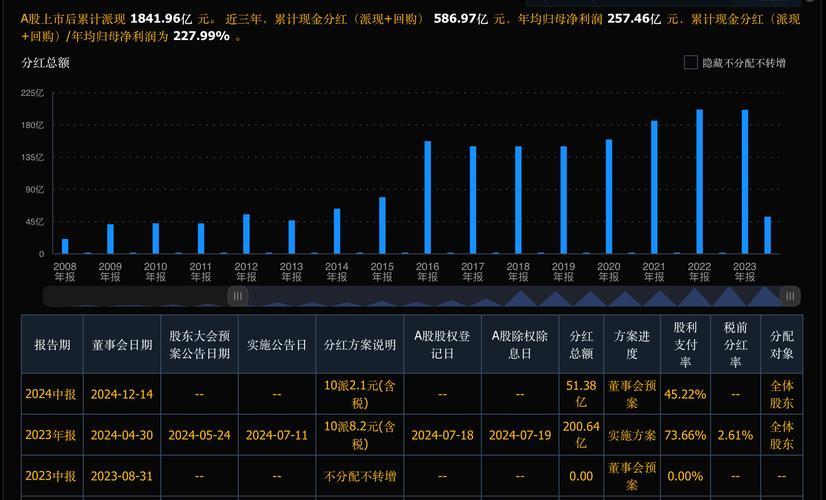Click the date 2023-08-31
The width and height of the screenshot is (826, 500).
click(x=122, y=476)
